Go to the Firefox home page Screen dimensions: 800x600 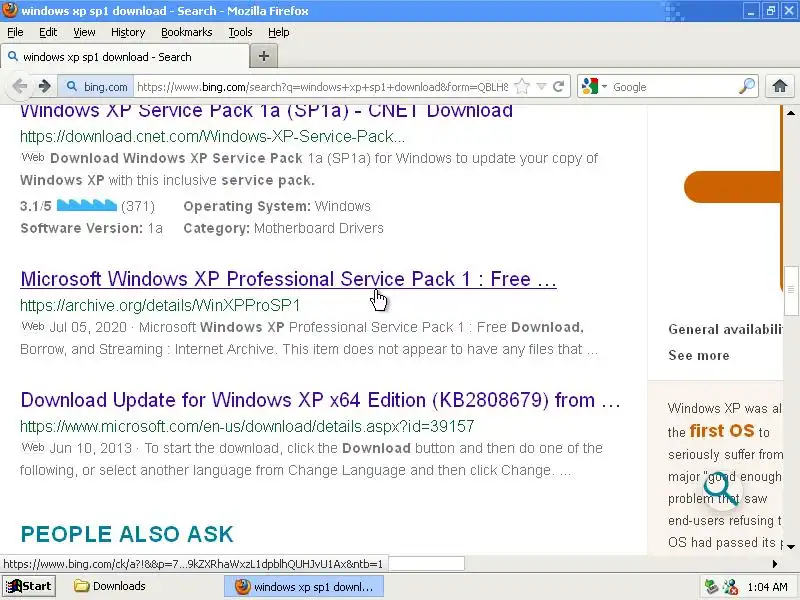tap(780, 86)
